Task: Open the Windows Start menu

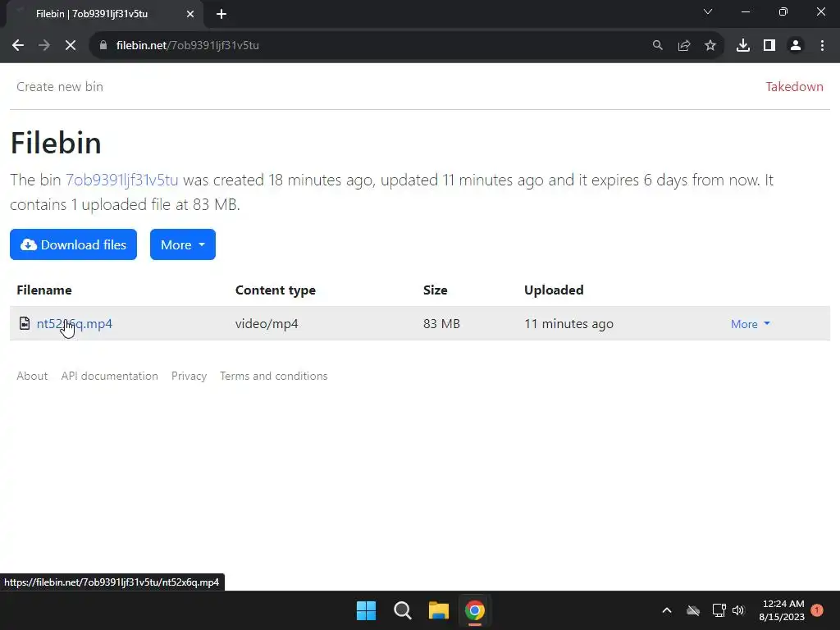Action: [367, 610]
